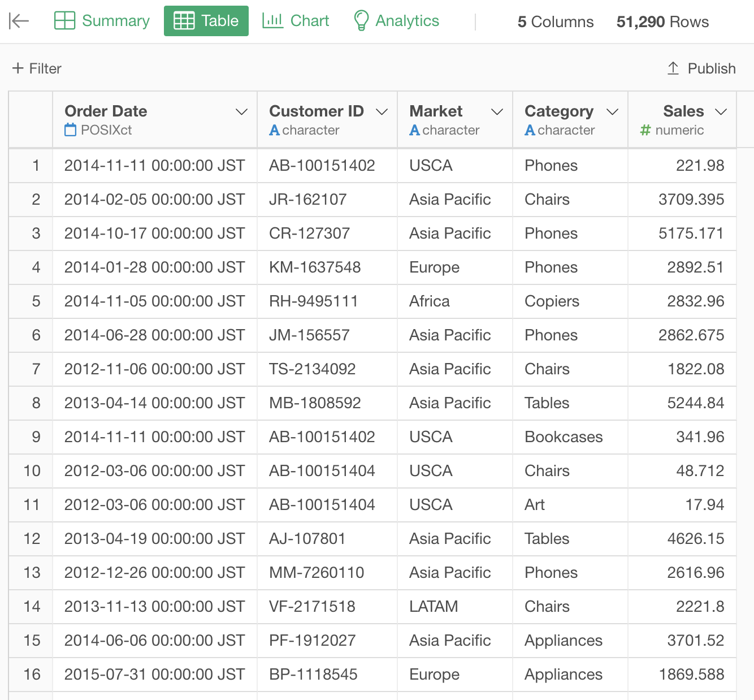754x700 pixels.
Task: Click date cell 2014-02-05 00:00:00 JST
Action: pyautogui.click(x=155, y=200)
